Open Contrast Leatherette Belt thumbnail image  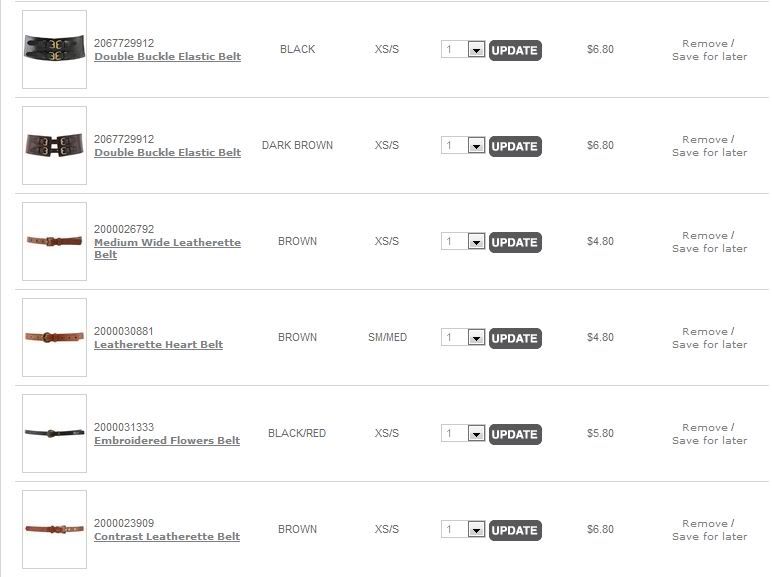(54, 529)
